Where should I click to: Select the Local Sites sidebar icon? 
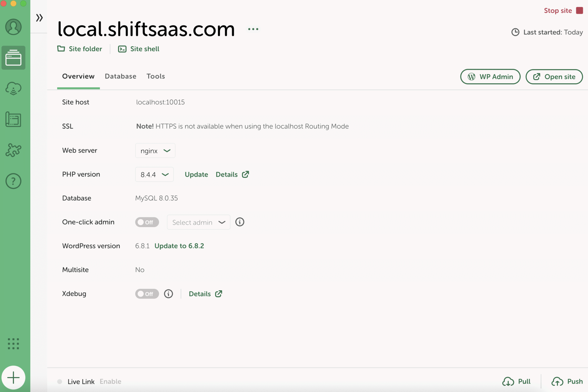[x=13, y=58]
